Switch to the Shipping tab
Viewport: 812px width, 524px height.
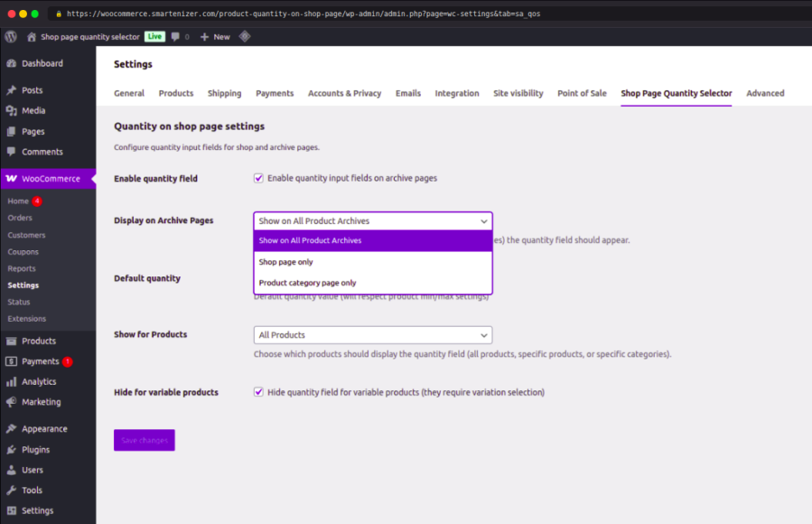(x=224, y=93)
